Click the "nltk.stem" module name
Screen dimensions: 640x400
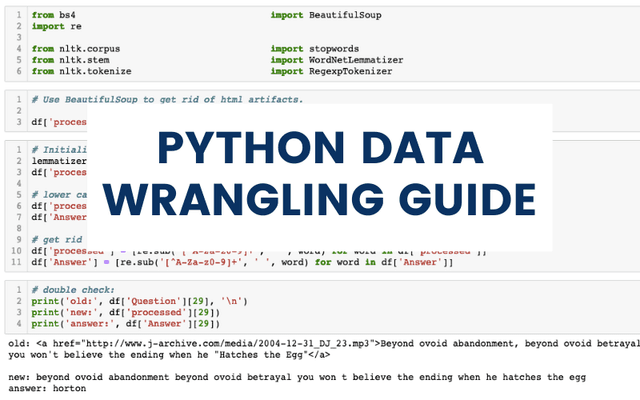(x=84, y=60)
